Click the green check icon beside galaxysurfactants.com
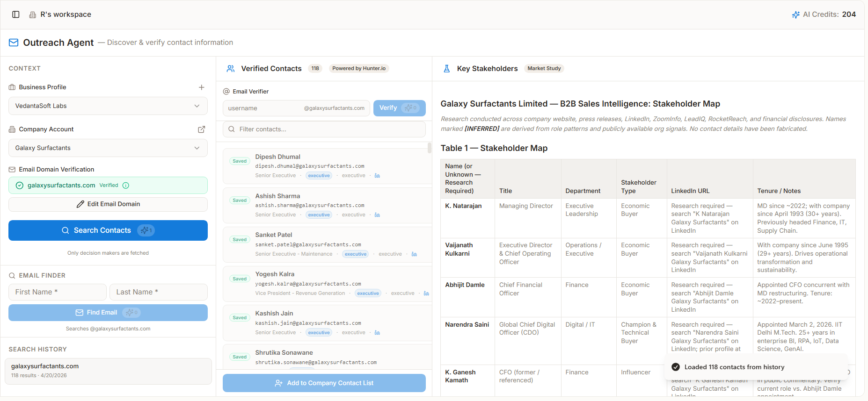 [20, 186]
